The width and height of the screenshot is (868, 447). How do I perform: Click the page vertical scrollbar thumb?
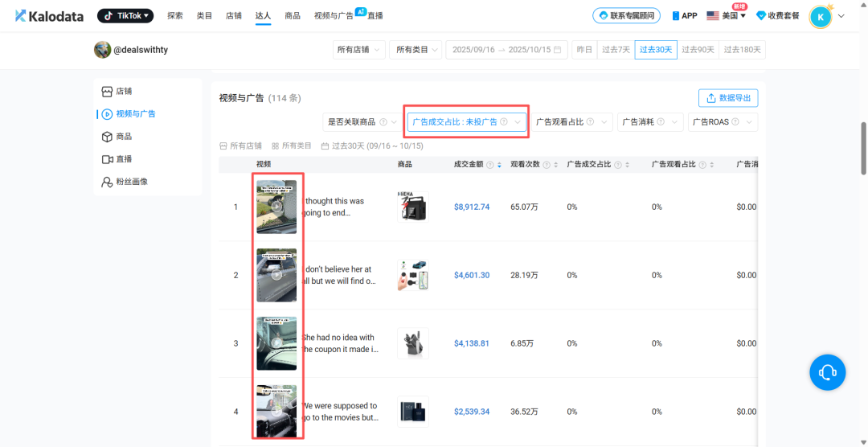863,149
